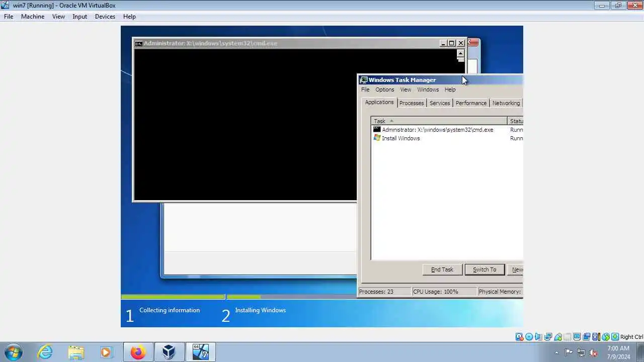Screen dimensions: 644x362
Task: Click the Firefox taskbar icon
Action: (x=138, y=352)
